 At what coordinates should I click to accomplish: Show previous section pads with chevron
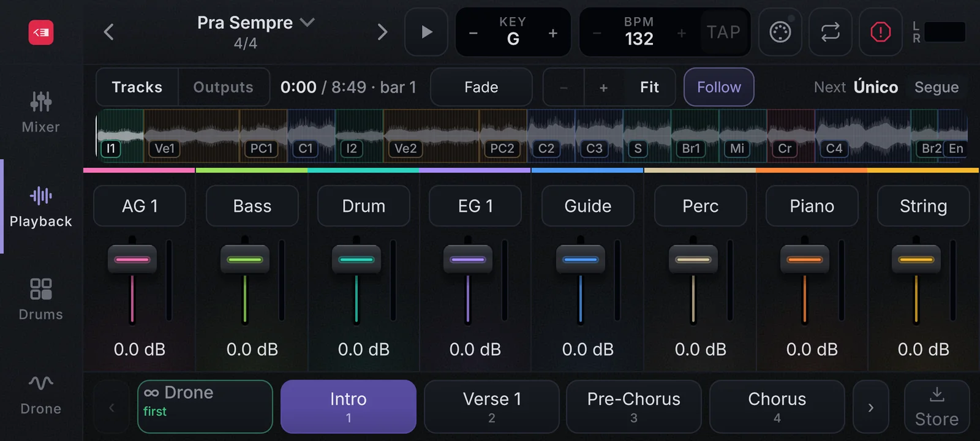pyautogui.click(x=111, y=407)
